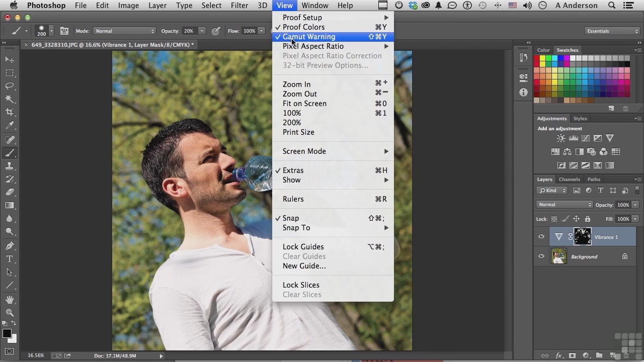Screen dimensions: 644x362
Task: Select the Brush tool in the toolbox
Action: tap(10, 153)
